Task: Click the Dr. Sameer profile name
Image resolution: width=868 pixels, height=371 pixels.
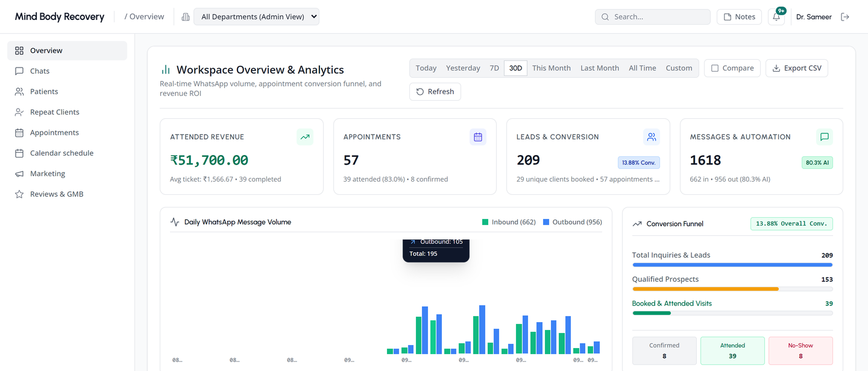Action: tap(814, 17)
